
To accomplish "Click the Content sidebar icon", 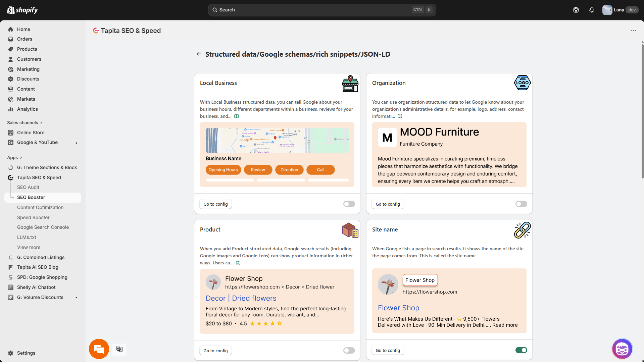I will click(11, 89).
